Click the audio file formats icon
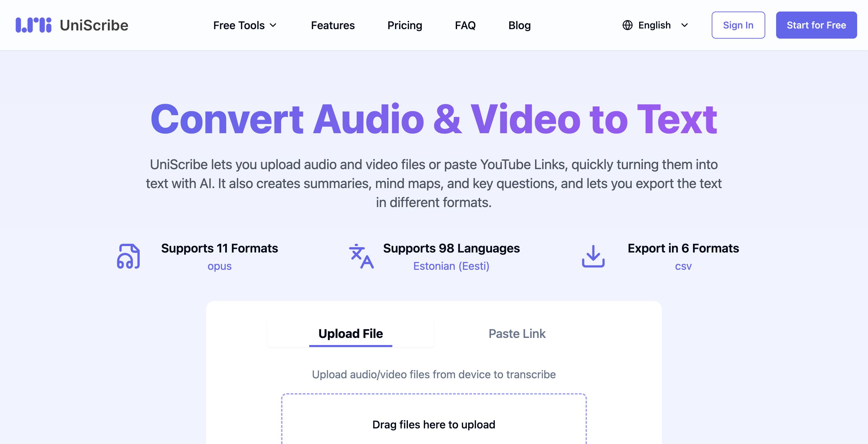868x444 pixels. coord(129,257)
